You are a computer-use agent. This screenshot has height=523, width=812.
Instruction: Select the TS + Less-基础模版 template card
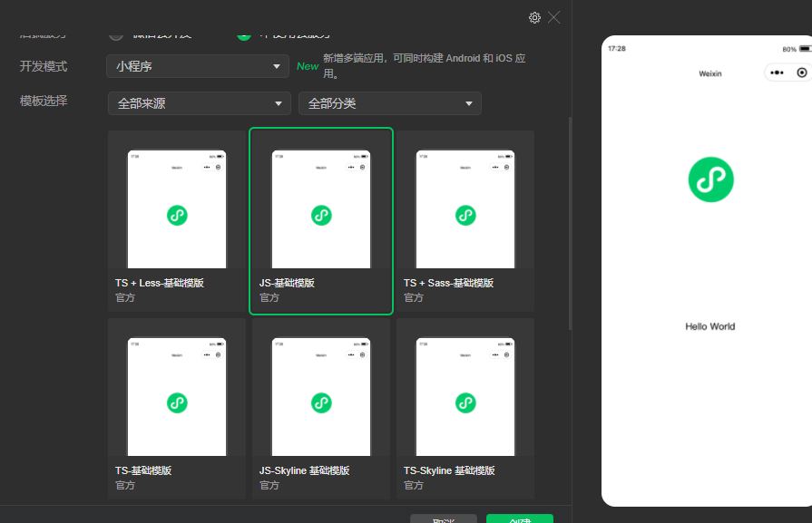(x=177, y=221)
